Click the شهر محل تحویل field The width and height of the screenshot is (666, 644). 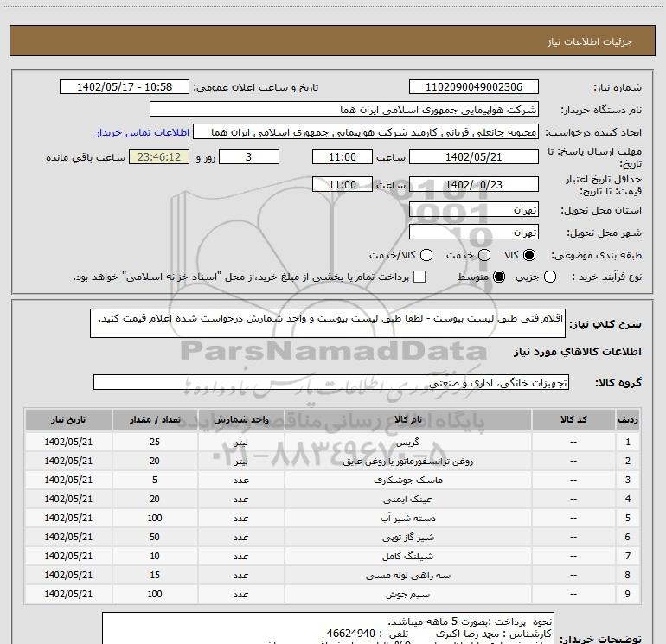click(473, 233)
